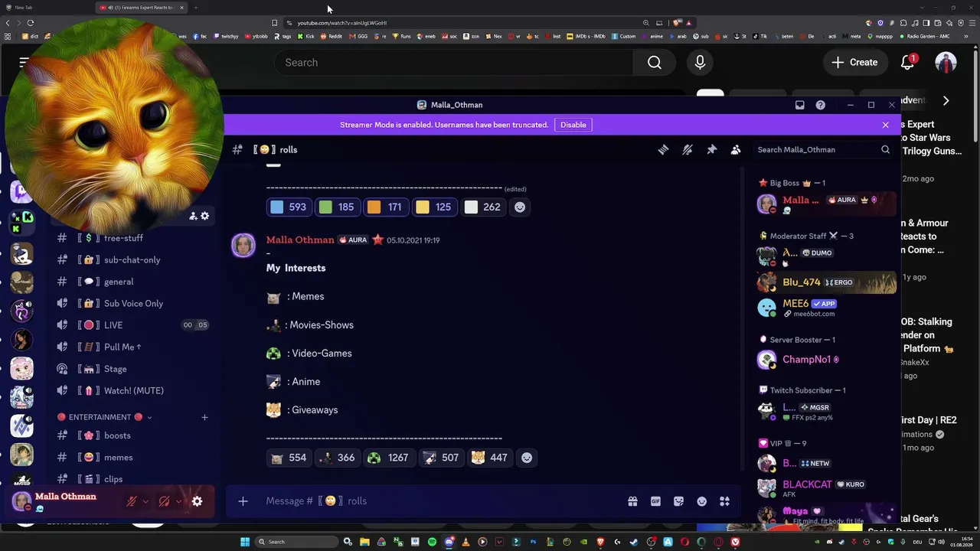Screen dimensions: 980x551
Task: Search within Malla_Othman server
Action: coord(823,150)
